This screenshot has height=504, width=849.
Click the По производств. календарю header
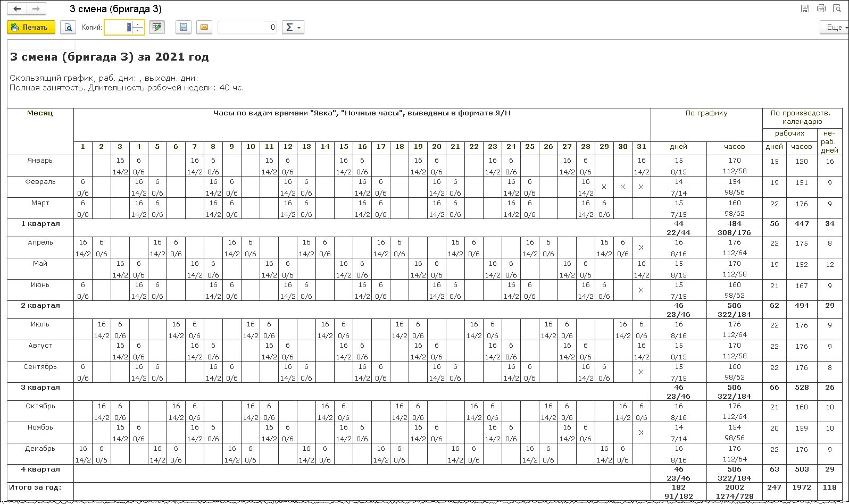pos(803,117)
